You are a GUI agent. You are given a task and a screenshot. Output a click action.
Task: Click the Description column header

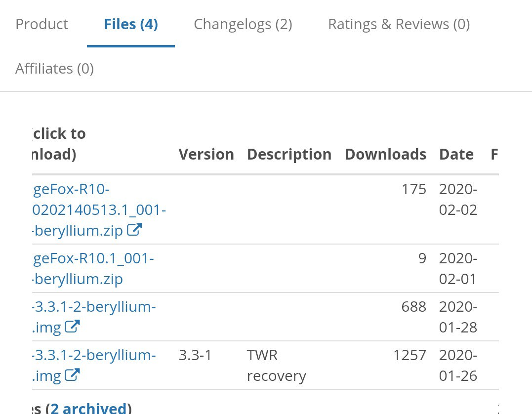click(x=289, y=154)
